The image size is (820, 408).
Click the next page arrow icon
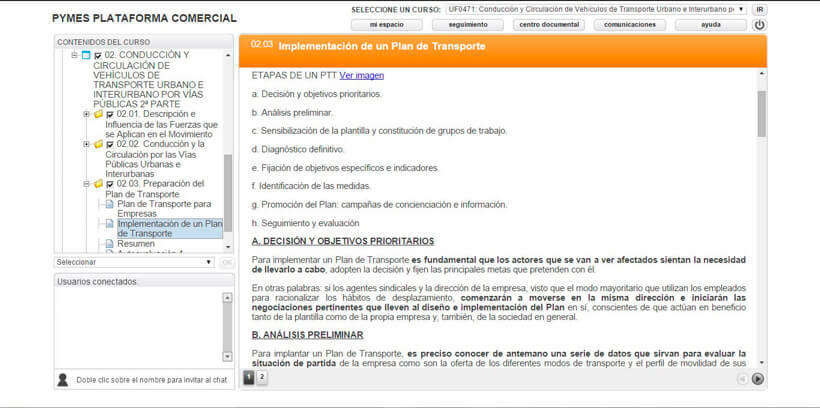758,379
